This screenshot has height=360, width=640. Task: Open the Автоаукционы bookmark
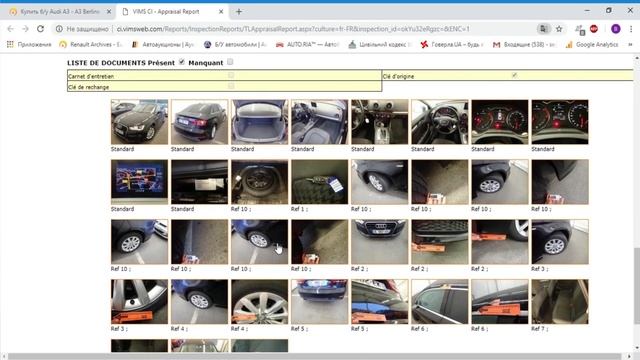162,44
